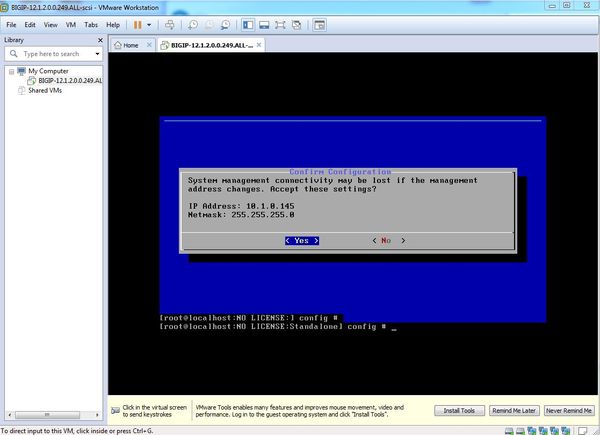The height and width of the screenshot is (435, 600).
Task: Open the message log icon in status bar
Action: click(582, 431)
